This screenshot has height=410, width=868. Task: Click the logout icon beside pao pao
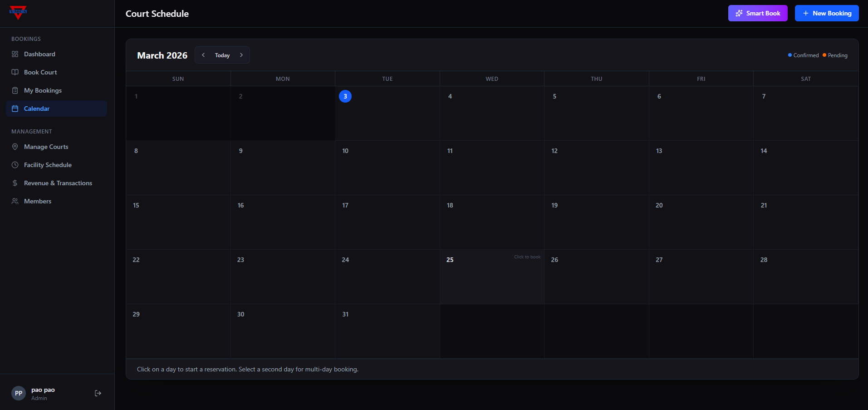pos(98,393)
